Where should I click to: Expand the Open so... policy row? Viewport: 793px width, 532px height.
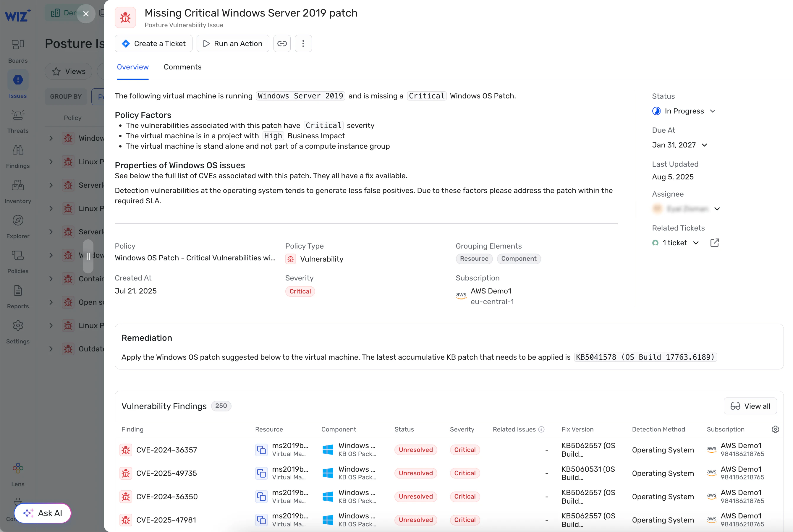point(51,302)
